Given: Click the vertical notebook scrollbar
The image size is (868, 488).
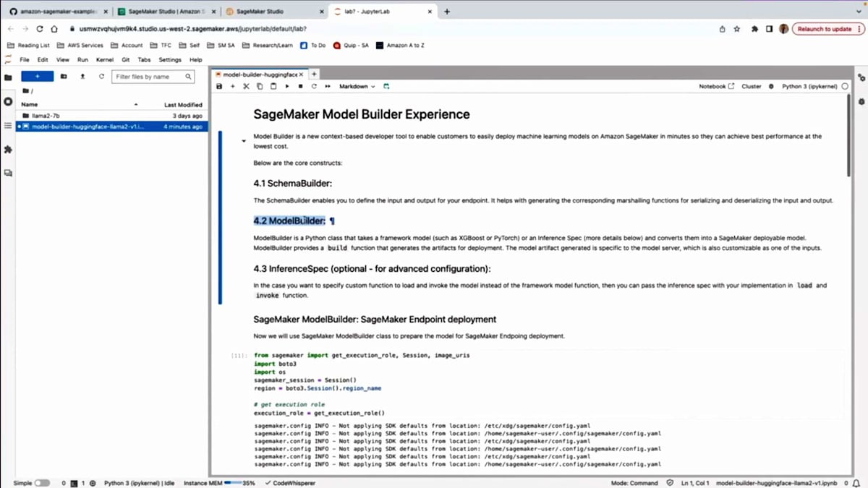Looking at the screenshot, I should click(849, 136).
